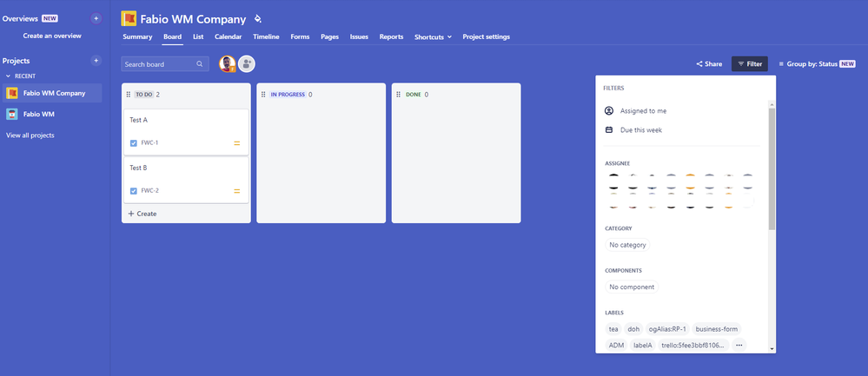The image size is (868, 376).
Task: Click the Fabio WM Company project flag icon in sidebar
Action: 12,93
